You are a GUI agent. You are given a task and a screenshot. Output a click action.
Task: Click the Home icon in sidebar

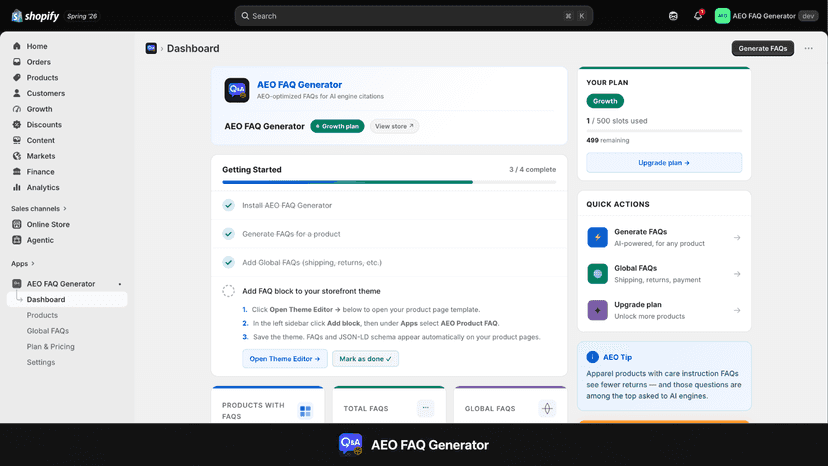[17, 46]
